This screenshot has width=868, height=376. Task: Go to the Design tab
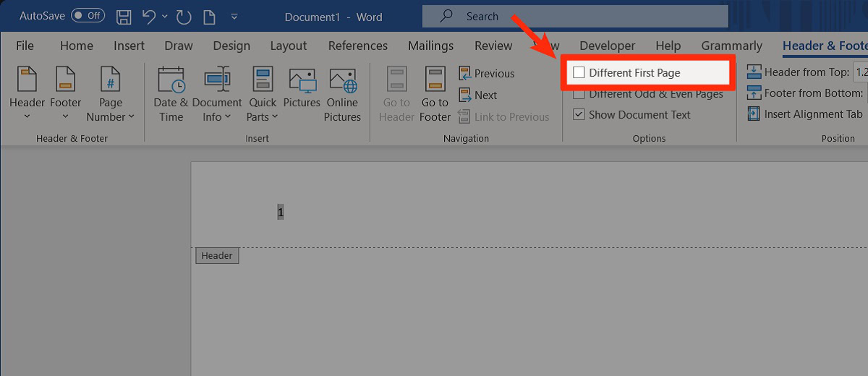coord(231,46)
